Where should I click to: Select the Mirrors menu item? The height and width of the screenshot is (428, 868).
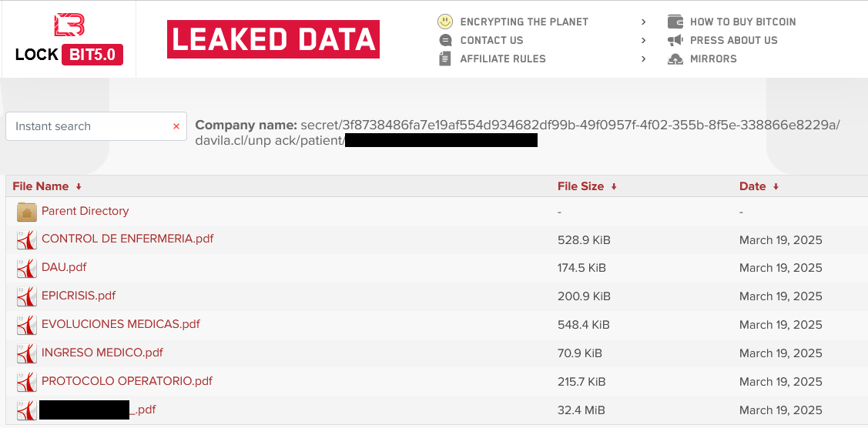point(713,59)
